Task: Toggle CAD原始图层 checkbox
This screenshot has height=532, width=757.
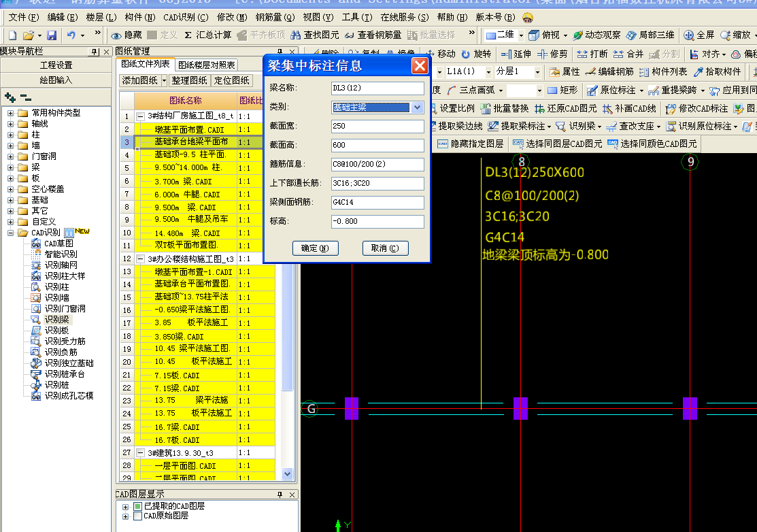Action: (137, 516)
